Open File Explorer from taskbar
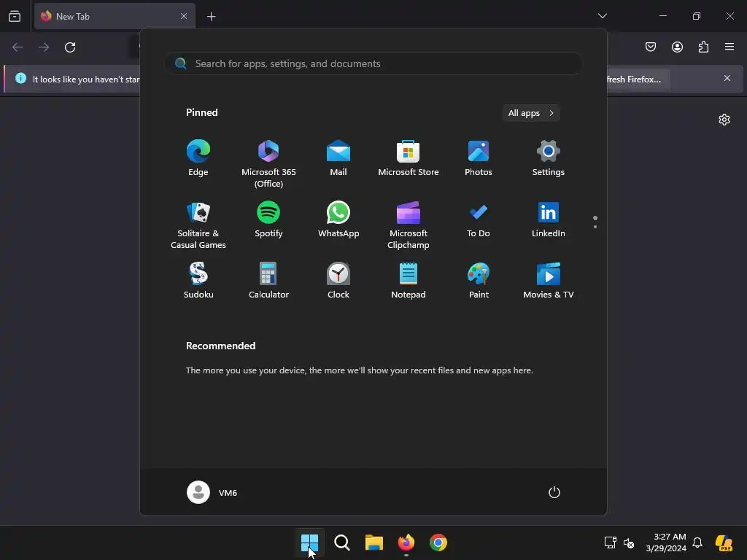Screen dimensions: 747x560 tap(374, 542)
